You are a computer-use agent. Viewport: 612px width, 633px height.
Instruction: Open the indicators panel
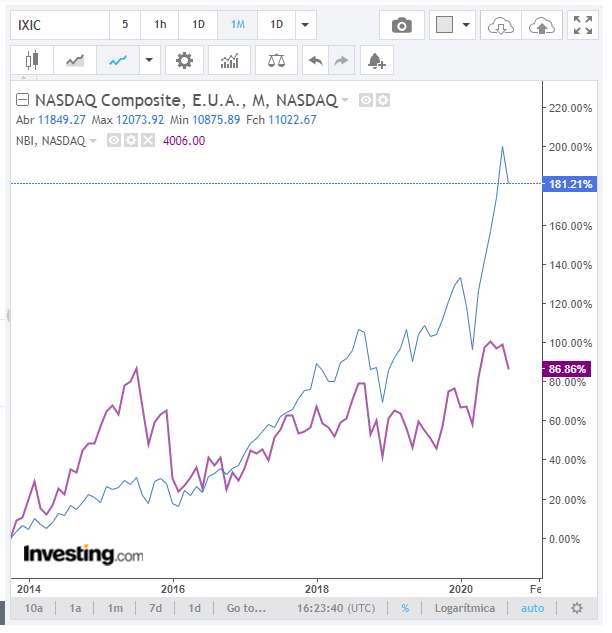[x=229, y=60]
